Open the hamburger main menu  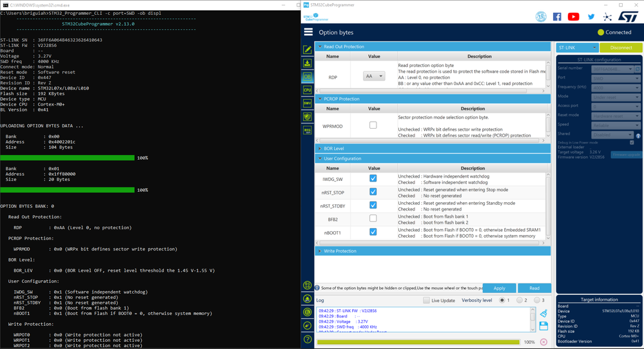coord(308,32)
